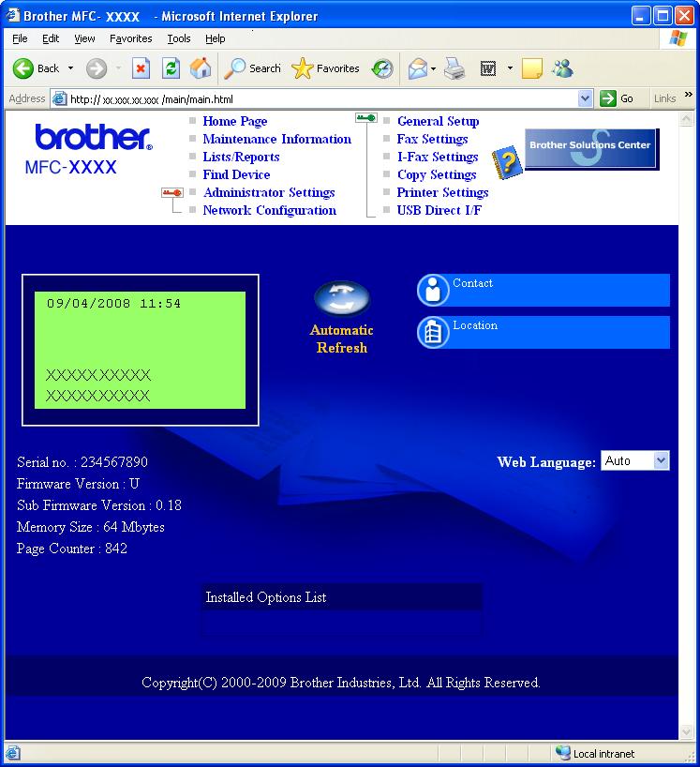This screenshot has width=700, height=767.
Task: Click the green Back arrow button
Action: pyautogui.click(x=23, y=68)
